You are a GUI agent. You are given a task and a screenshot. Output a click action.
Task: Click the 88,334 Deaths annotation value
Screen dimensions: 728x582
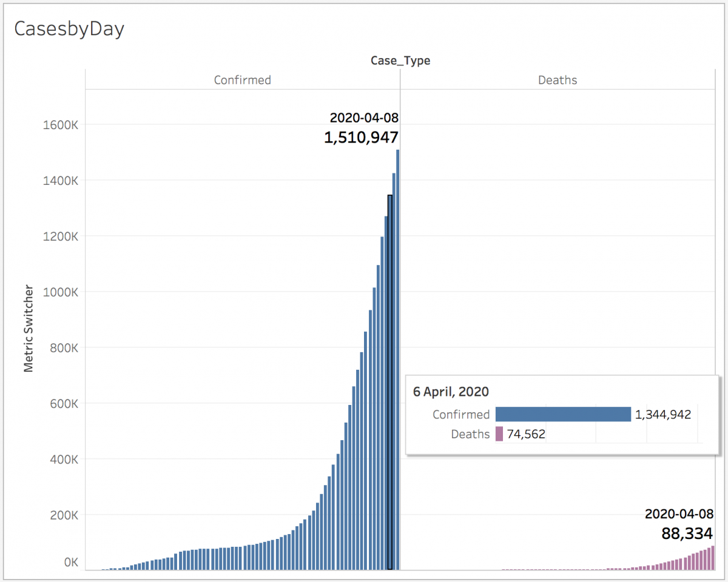tap(686, 534)
